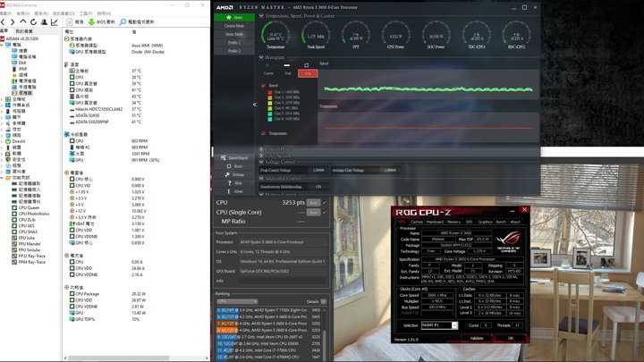Collapse Temperature, Speed, Power & Current section
The width and height of the screenshot is (644, 362).
coord(261,15)
